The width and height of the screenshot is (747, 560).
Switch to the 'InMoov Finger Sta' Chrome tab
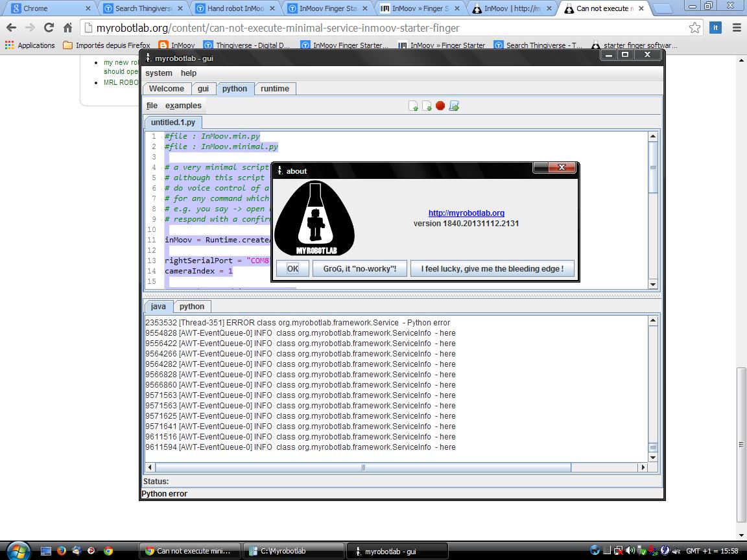[x=329, y=8]
